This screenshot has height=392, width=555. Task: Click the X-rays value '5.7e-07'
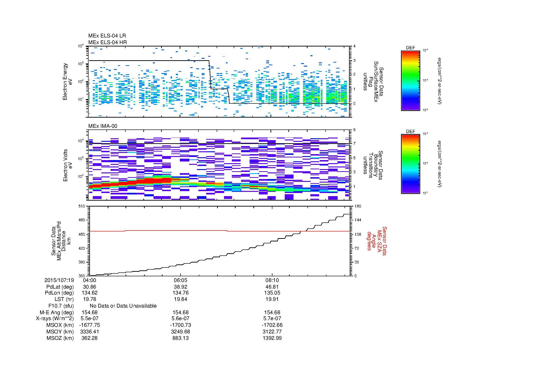[272, 318]
